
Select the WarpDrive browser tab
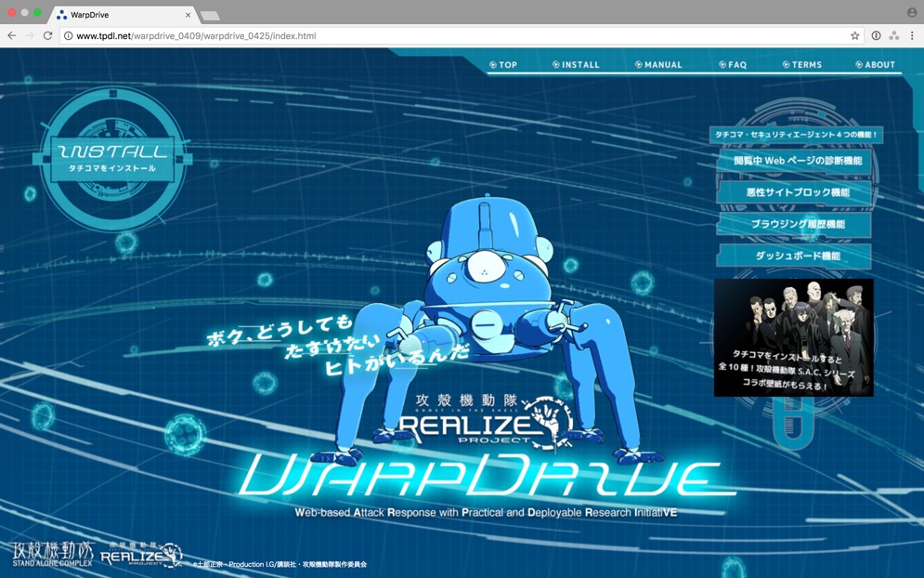(124, 15)
